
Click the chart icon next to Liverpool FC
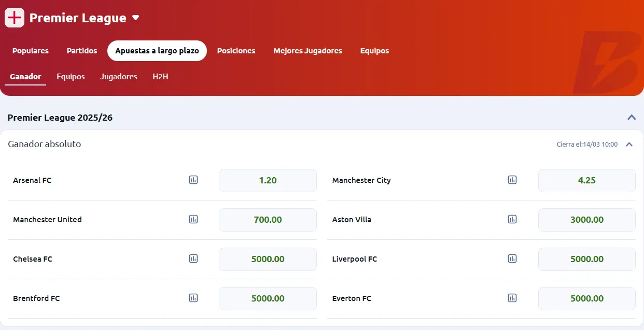click(512, 259)
